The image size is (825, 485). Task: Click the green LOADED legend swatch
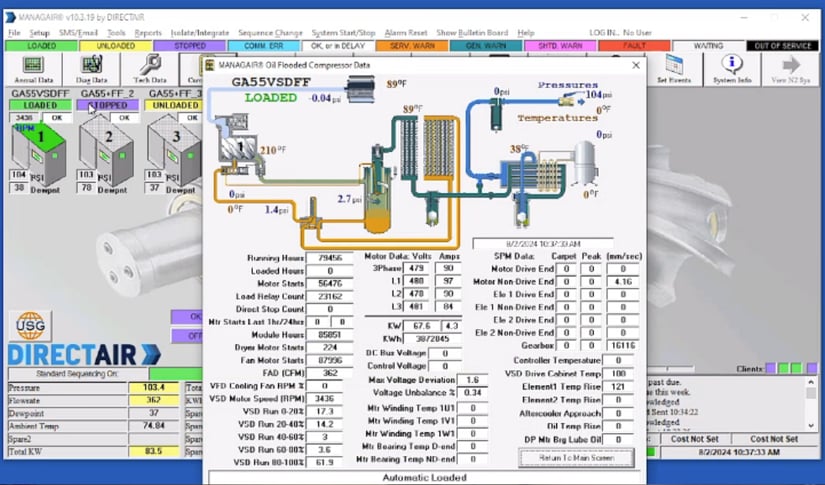click(x=41, y=46)
